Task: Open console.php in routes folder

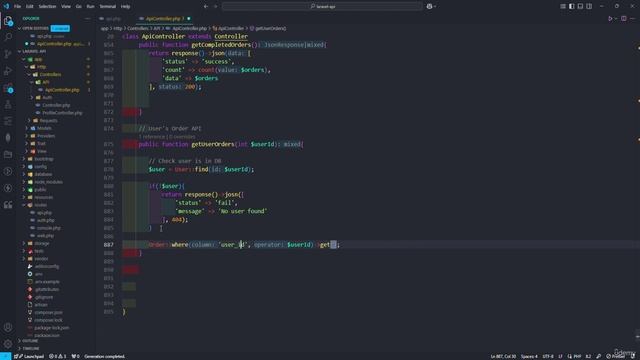Action: click(49, 228)
